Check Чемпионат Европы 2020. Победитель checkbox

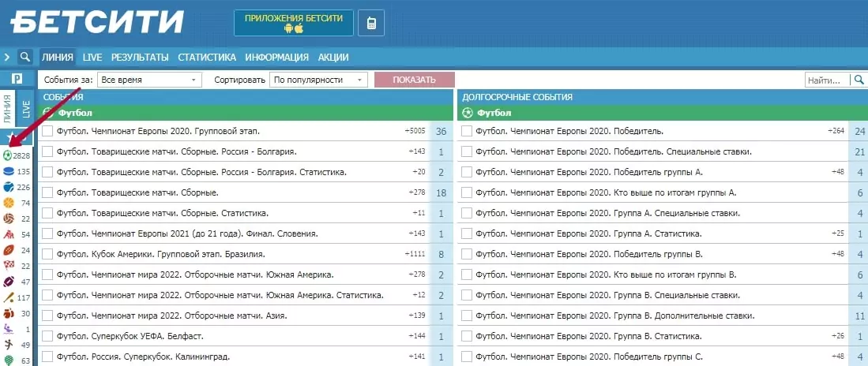click(x=468, y=131)
